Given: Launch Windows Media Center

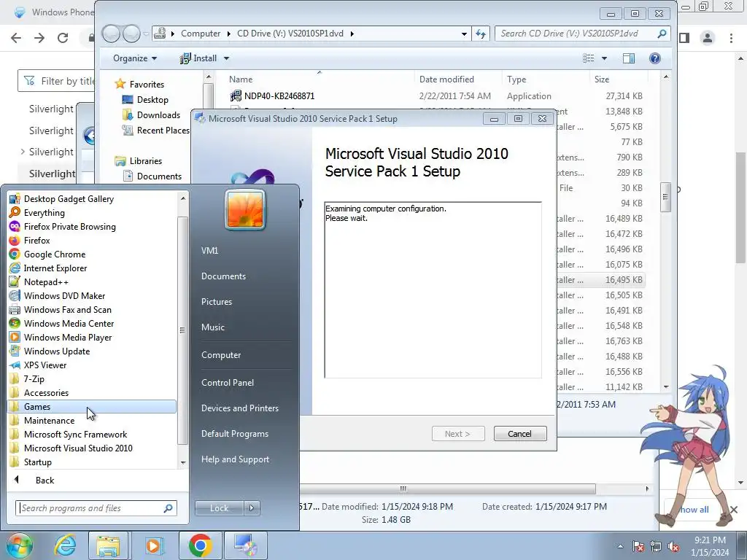Looking at the screenshot, I should tap(69, 323).
